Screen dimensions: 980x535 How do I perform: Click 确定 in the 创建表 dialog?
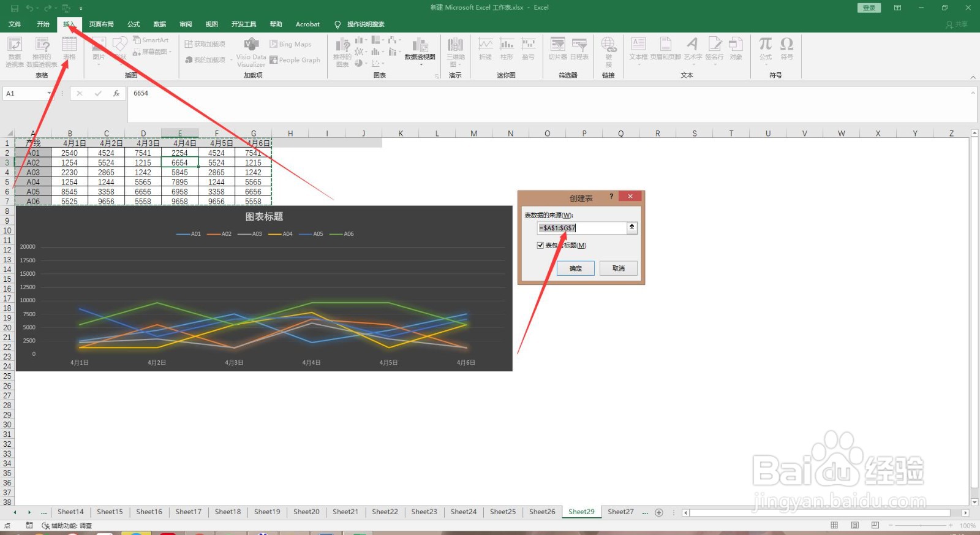point(576,268)
